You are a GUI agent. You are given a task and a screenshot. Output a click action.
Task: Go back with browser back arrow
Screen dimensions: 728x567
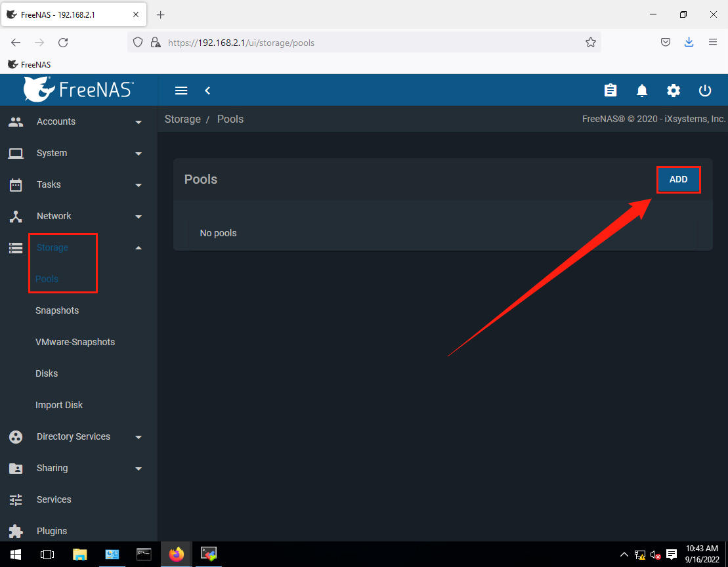(x=16, y=42)
